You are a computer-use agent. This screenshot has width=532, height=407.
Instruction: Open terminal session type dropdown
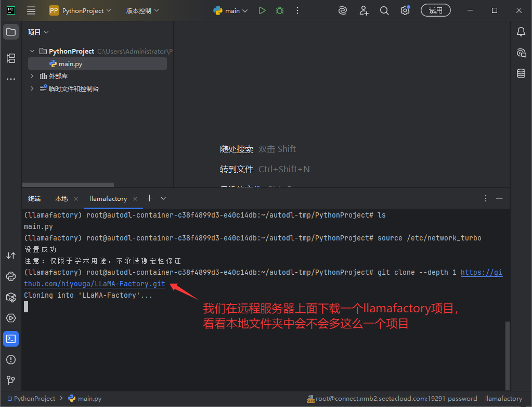click(163, 198)
